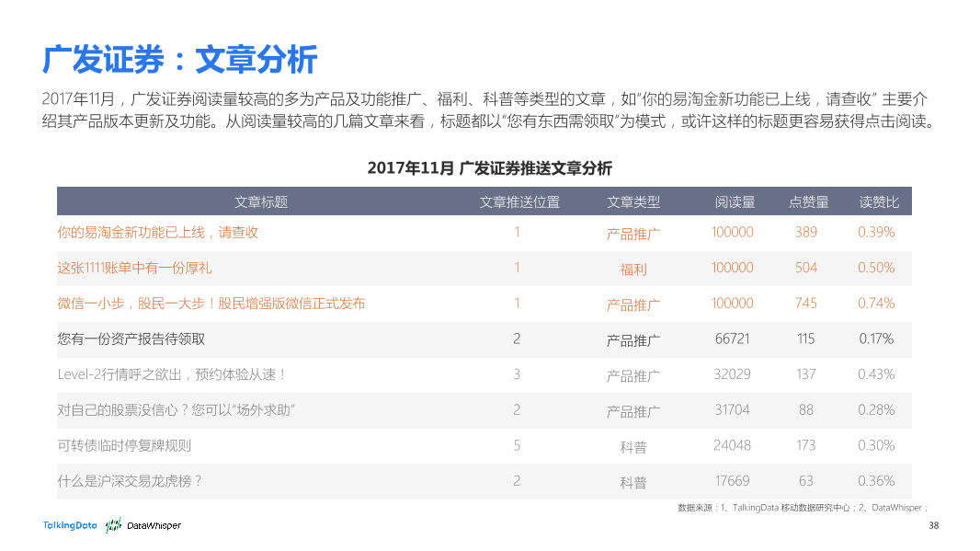Click the ratio value 0.36%
The width and height of the screenshot is (980, 551).
point(876,482)
